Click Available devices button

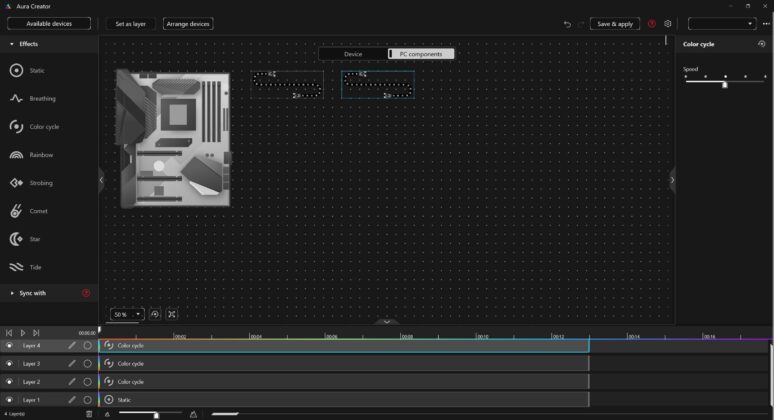(49, 24)
